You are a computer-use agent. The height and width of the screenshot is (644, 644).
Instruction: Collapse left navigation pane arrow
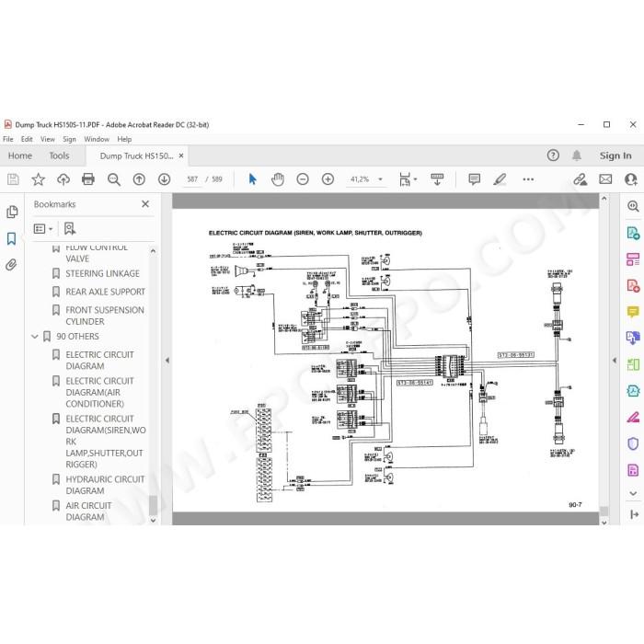point(167,361)
